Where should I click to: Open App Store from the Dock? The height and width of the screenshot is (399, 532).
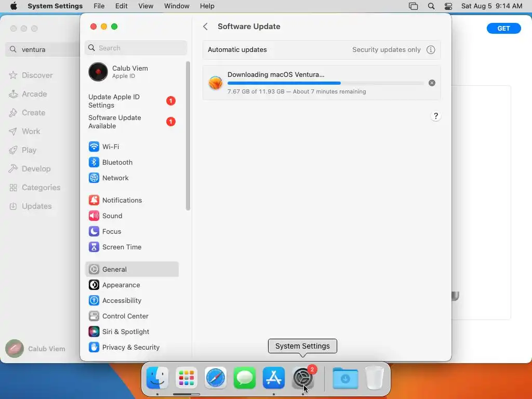(274, 378)
